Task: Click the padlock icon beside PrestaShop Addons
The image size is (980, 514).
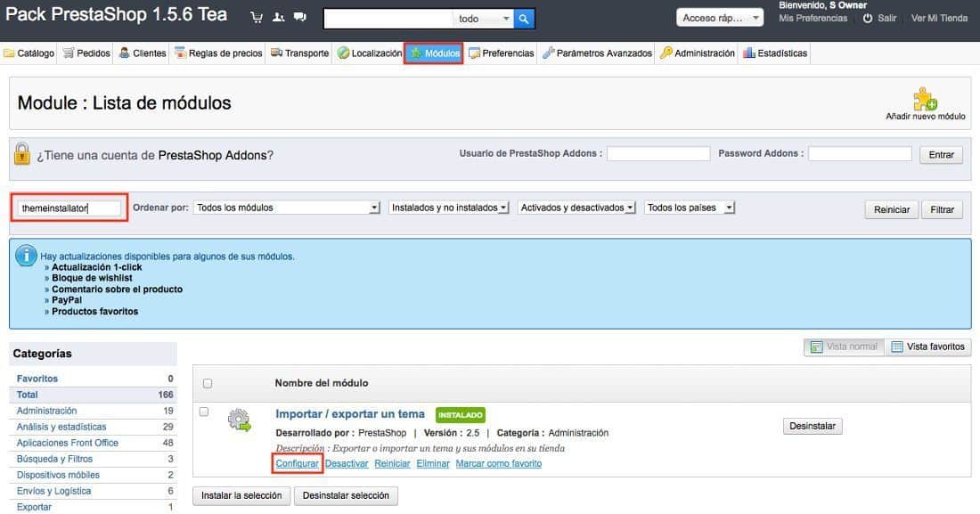Action: (x=22, y=154)
